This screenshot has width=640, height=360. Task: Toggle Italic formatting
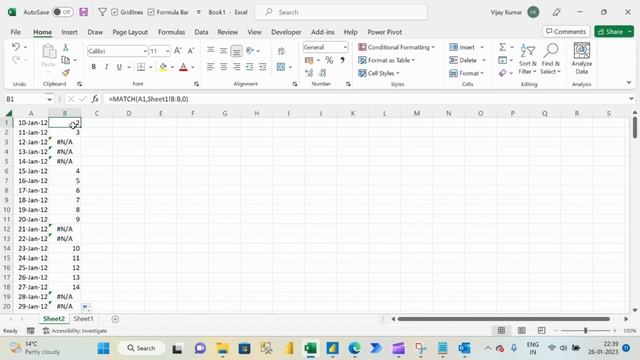(106, 67)
